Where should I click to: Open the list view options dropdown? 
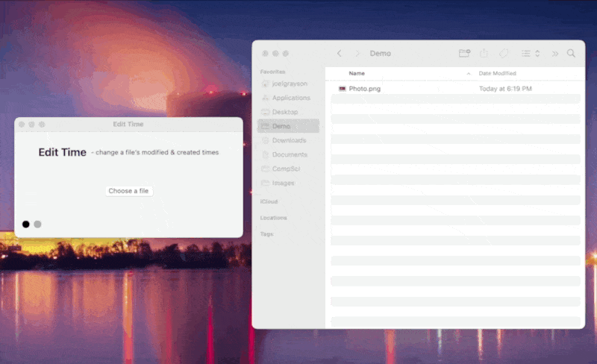[531, 54]
